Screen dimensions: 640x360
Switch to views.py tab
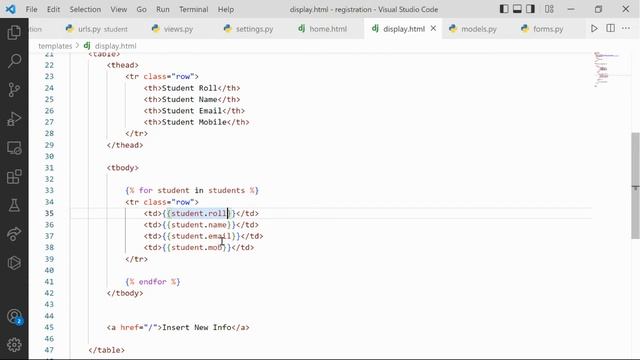tap(173, 29)
